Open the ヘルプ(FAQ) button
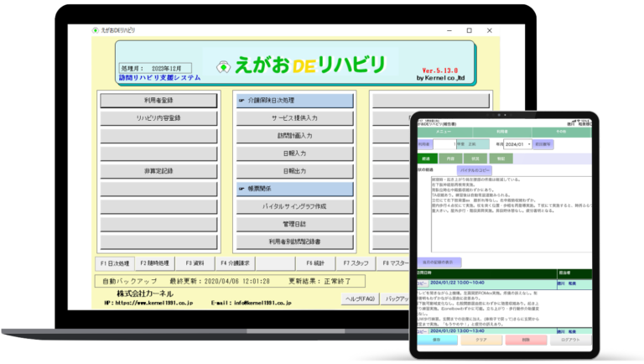 click(x=361, y=299)
